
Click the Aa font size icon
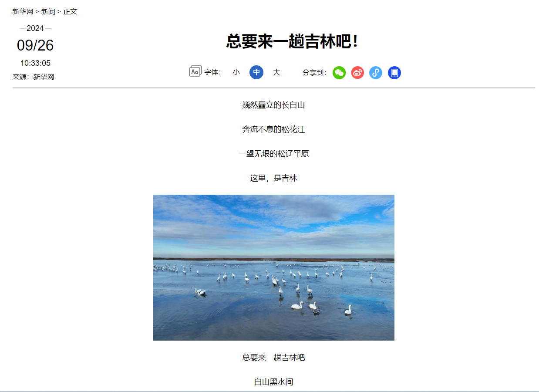pyautogui.click(x=195, y=71)
